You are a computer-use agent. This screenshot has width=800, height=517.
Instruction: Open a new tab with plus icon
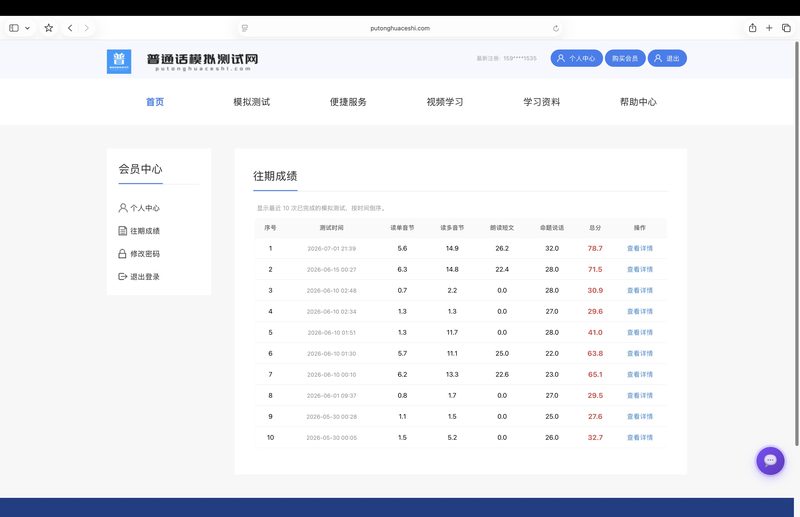click(769, 28)
